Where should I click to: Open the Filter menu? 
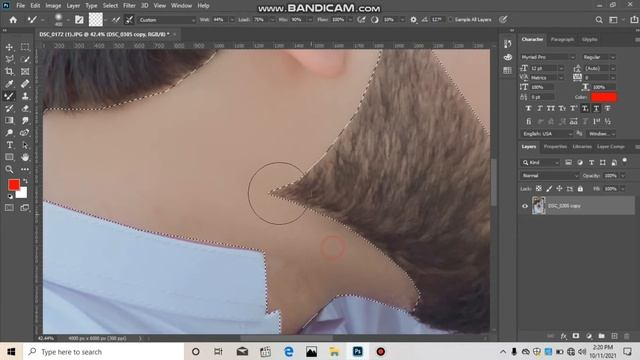(129, 6)
